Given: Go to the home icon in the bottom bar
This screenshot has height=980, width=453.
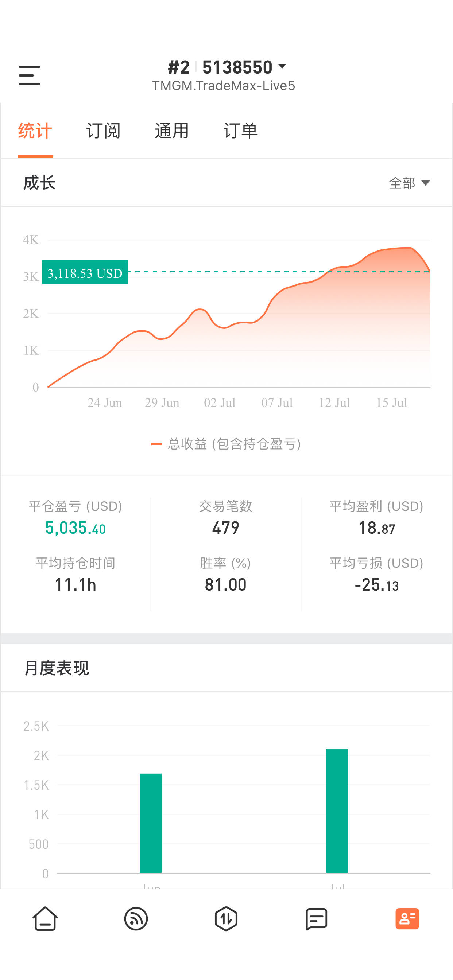Looking at the screenshot, I should point(45,919).
